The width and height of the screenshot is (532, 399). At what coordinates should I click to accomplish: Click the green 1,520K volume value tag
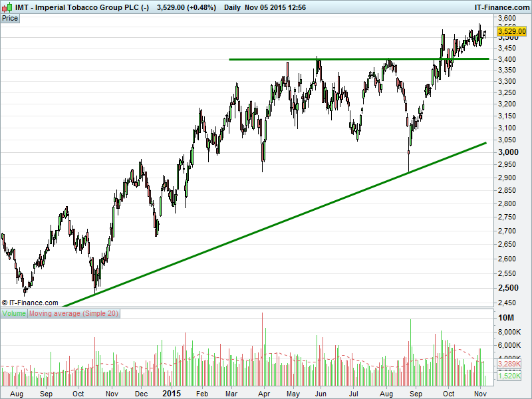(x=511, y=376)
